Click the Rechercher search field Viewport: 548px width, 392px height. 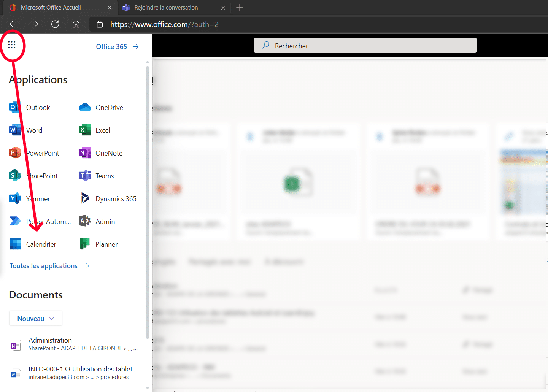point(365,46)
